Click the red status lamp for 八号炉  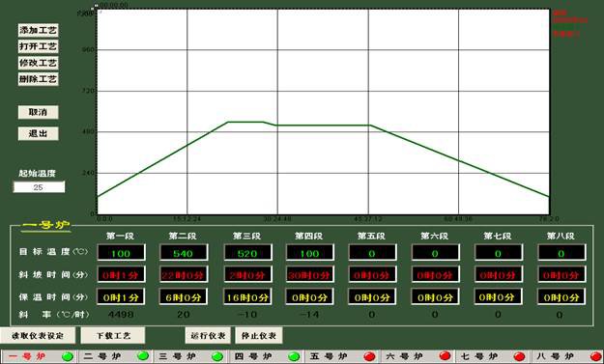coord(595,356)
